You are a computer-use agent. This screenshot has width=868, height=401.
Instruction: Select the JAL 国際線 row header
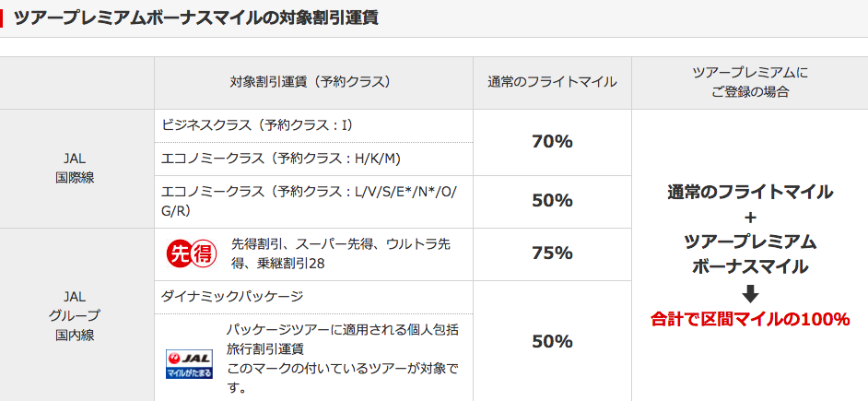pos(77,169)
